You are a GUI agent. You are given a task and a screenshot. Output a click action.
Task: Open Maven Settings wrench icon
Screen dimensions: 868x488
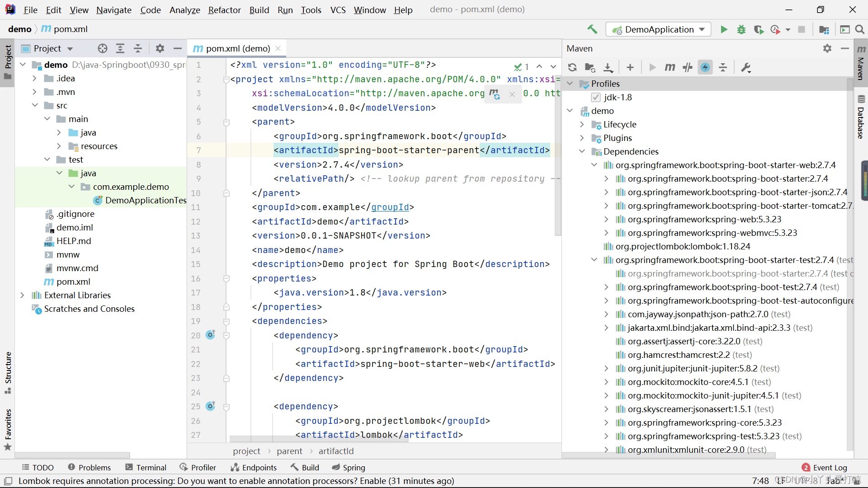coord(746,67)
